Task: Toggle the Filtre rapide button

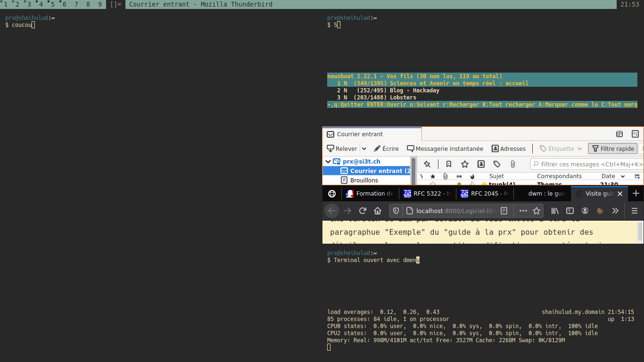Action: pyautogui.click(x=612, y=148)
